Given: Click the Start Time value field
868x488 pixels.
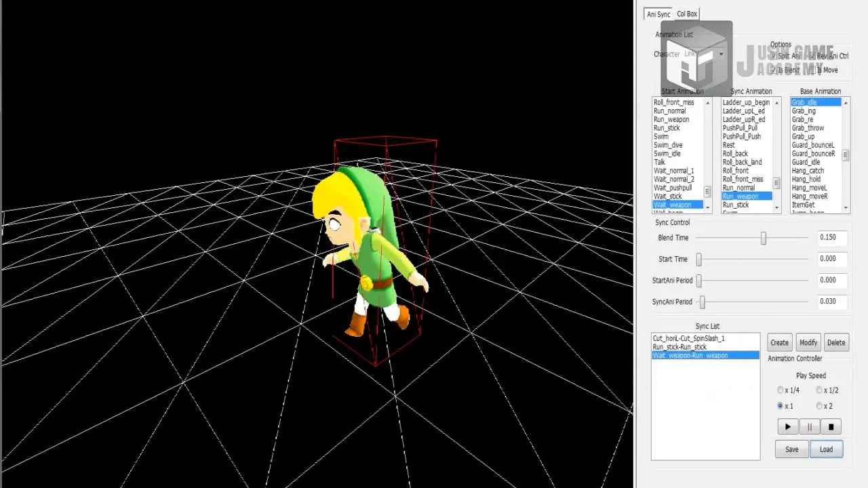Looking at the screenshot, I should click(x=832, y=259).
